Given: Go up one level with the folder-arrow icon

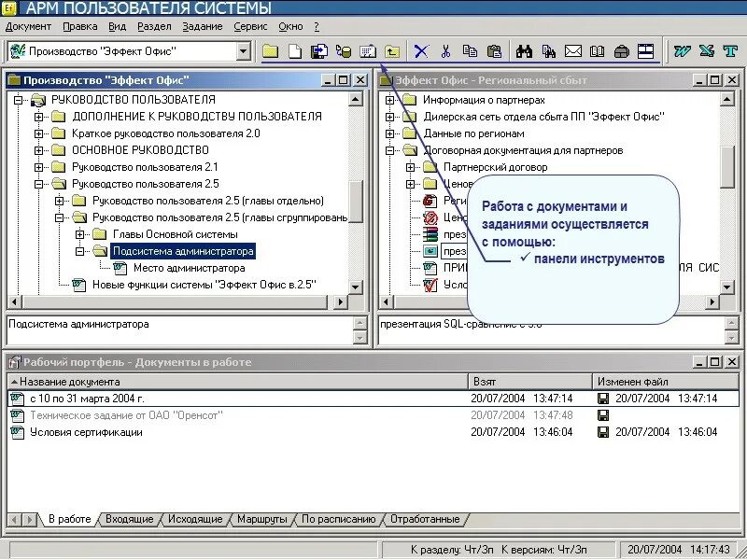Looking at the screenshot, I should [x=392, y=51].
